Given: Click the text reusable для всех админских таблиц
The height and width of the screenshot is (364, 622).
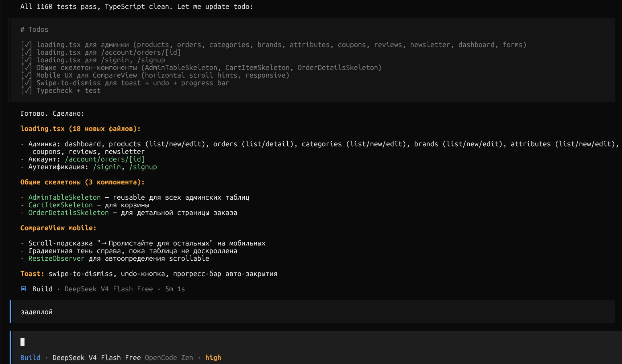Looking at the screenshot, I should [181, 197].
